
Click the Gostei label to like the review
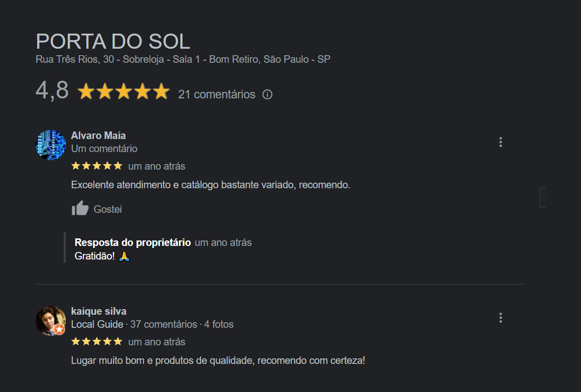tap(108, 209)
